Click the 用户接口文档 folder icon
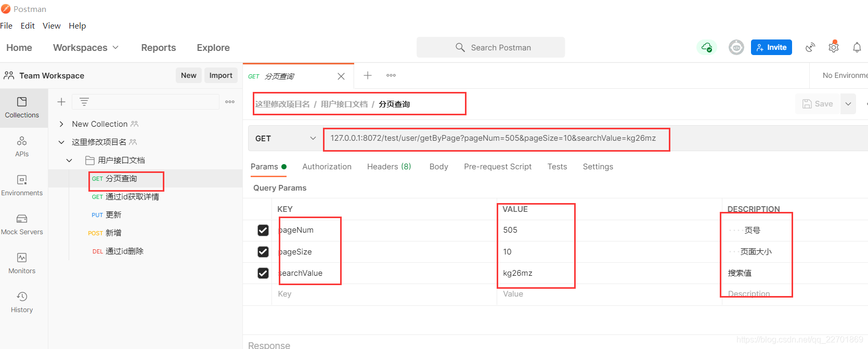Image resolution: width=868 pixels, height=349 pixels. tap(90, 160)
